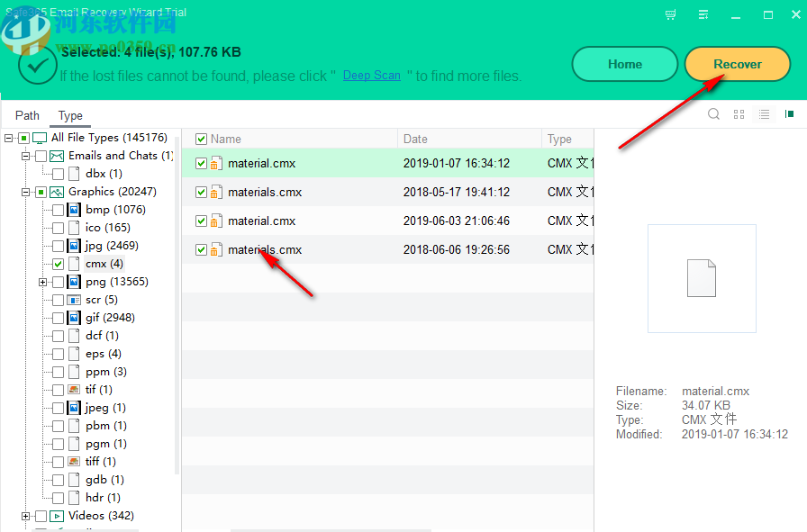Switch to grid view icon
Screen dimensions: 807x532
[739, 114]
